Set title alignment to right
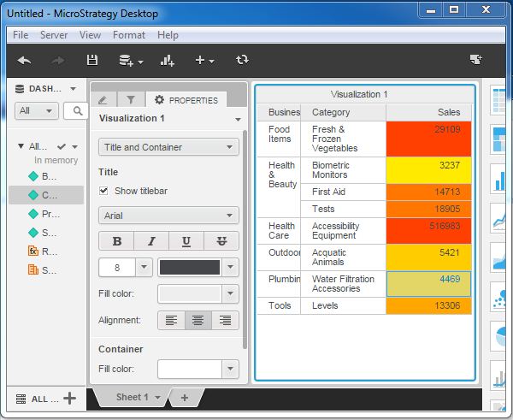 [226, 320]
